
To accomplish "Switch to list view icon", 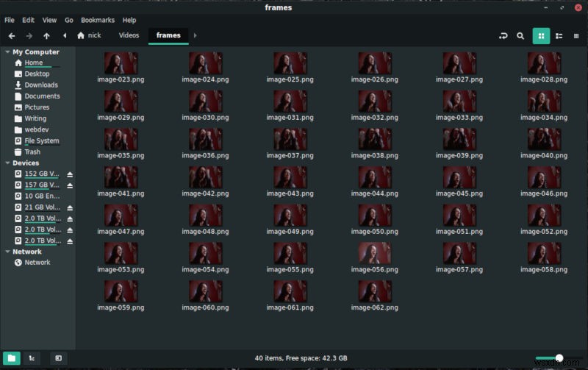I will coord(559,36).
